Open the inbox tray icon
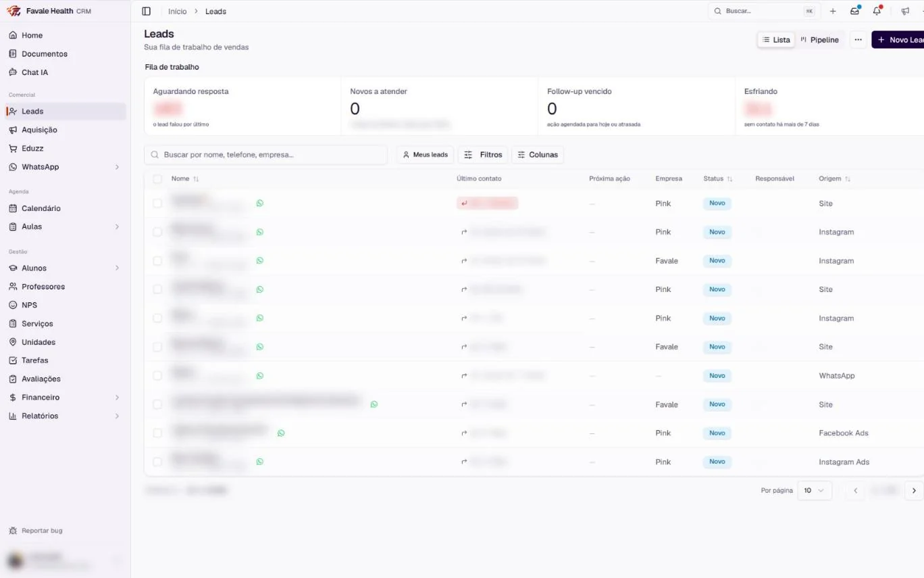Image resolution: width=924 pixels, height=578 pixels. pyautogui.click(x=854, y=11)
